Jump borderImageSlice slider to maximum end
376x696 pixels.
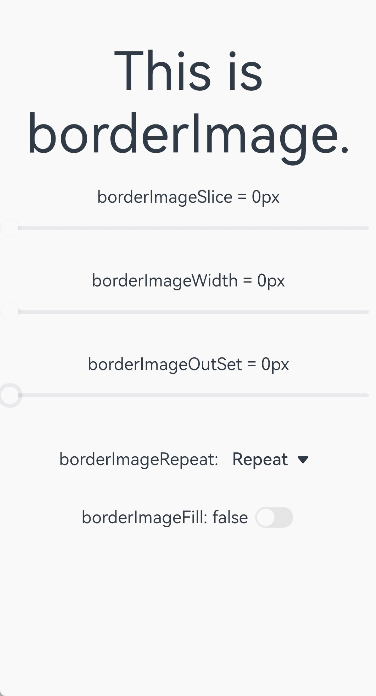coord(368,228)
